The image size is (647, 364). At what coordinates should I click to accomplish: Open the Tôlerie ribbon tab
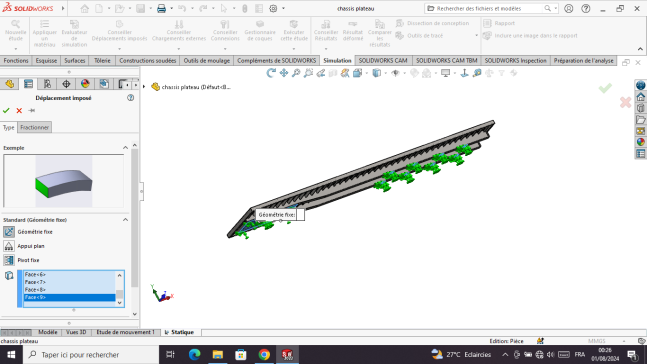pyautogui.click(x=102, y=61)
